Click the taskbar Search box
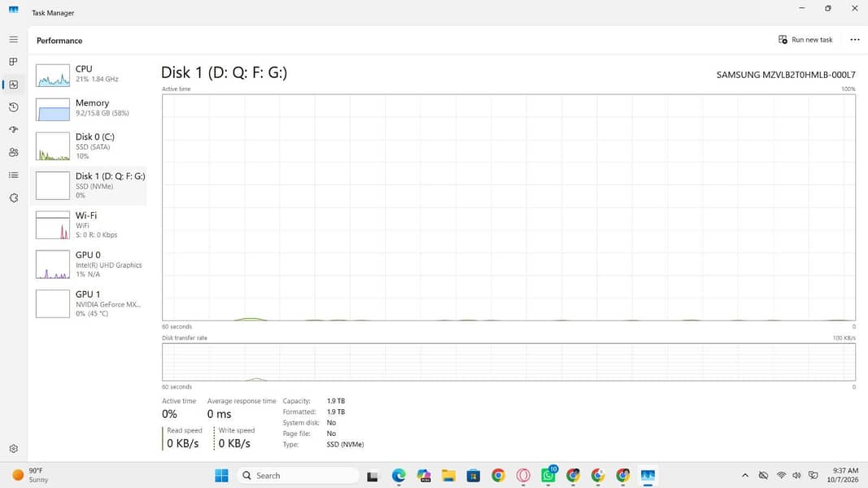This screenshot has width=868, height=488. [298, 475]
